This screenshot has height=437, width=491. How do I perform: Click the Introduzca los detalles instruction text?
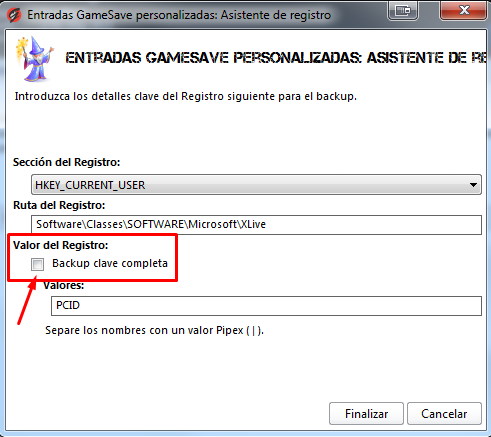click(x=186, y=96)
